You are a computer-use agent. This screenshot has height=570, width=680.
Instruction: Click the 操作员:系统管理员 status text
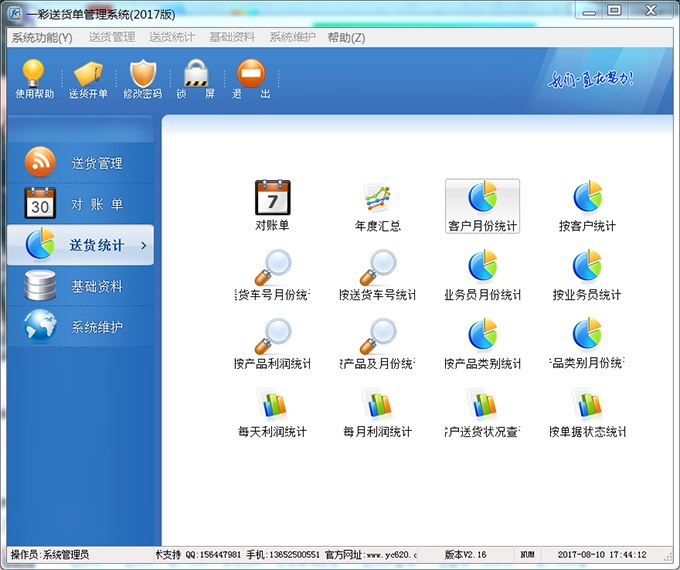[50, 554]
